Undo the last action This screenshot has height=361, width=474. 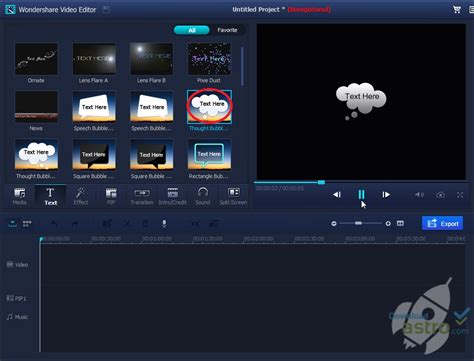click(x=54, y=224)
